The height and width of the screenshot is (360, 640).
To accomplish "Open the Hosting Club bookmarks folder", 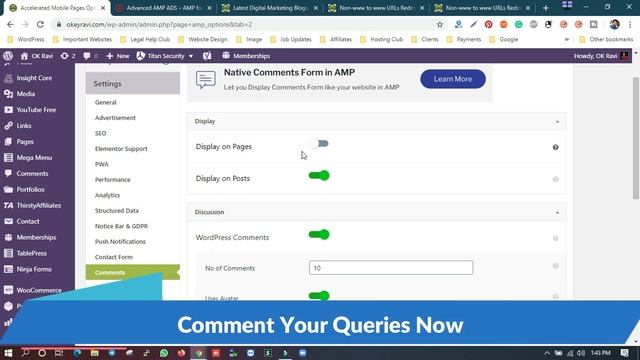I will point(382,40).
